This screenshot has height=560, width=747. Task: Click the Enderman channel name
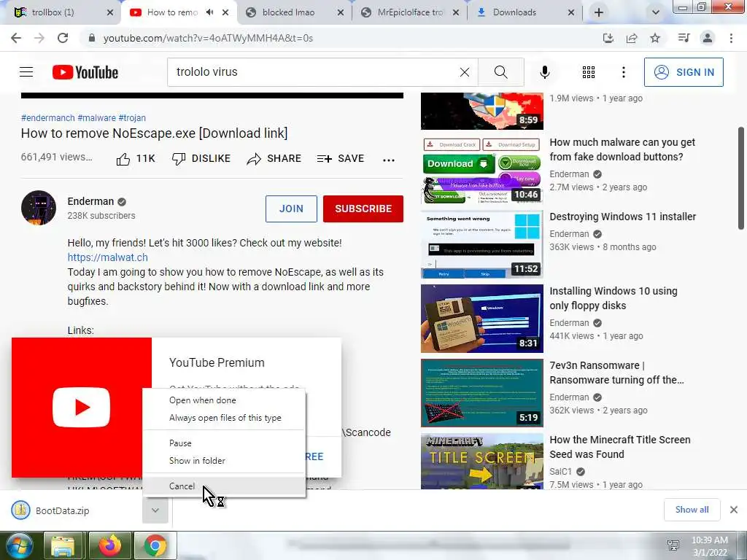tap(90, 201)
